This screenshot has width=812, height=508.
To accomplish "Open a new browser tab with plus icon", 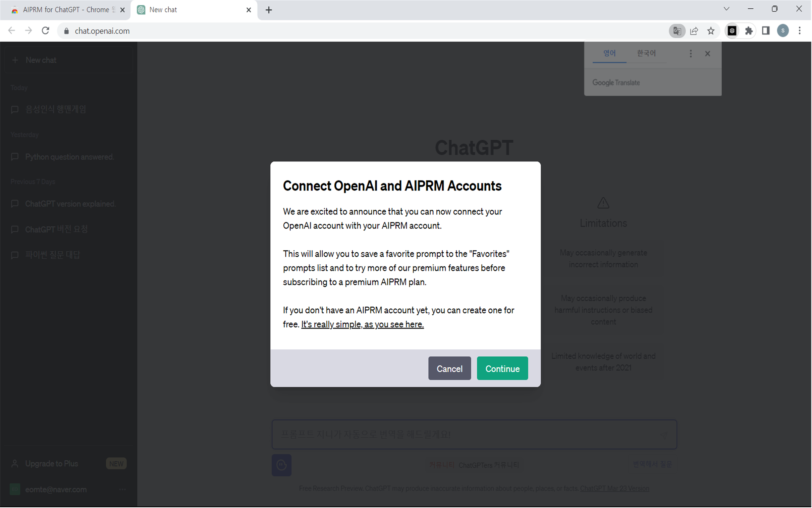I will click(x=269, y=10).
